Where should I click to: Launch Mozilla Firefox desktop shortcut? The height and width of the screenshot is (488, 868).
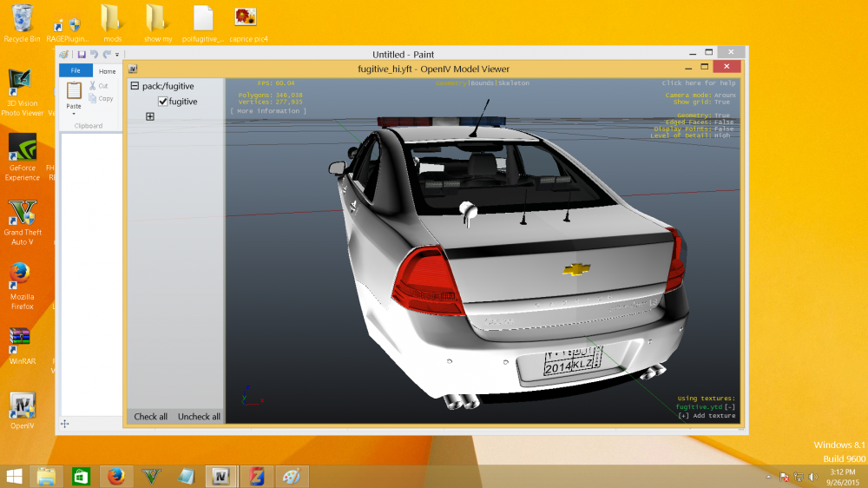(23, 287)
